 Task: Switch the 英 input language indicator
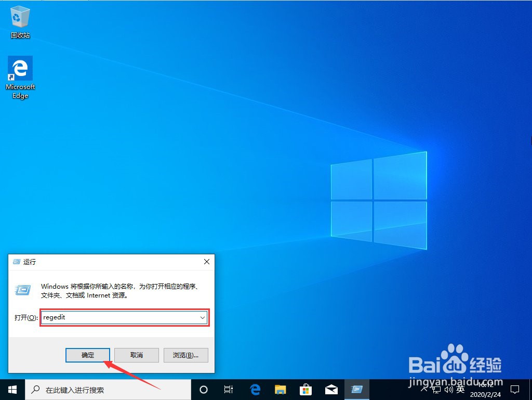point(460,389)
